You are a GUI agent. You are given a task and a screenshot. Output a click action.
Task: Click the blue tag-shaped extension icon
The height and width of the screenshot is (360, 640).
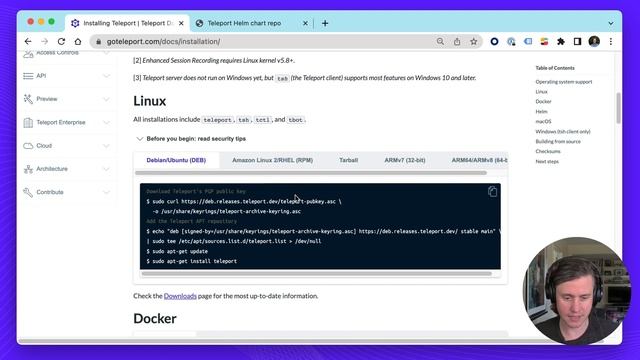[528, 41]
